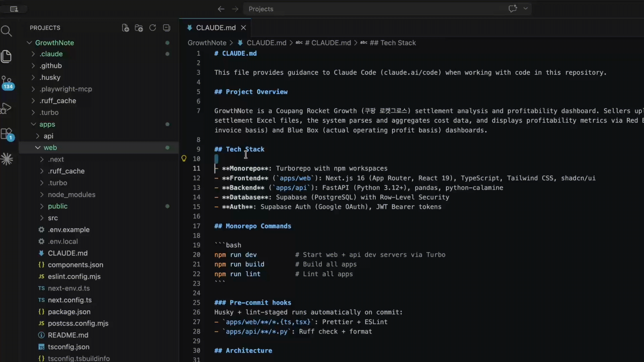
Task: Expand the api folder
Action: (99, 136)
